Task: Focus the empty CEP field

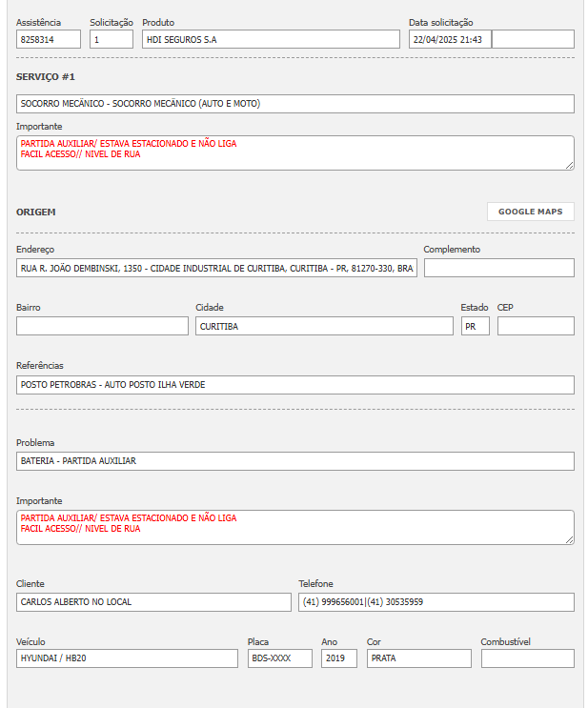Action: pos(536,326)
